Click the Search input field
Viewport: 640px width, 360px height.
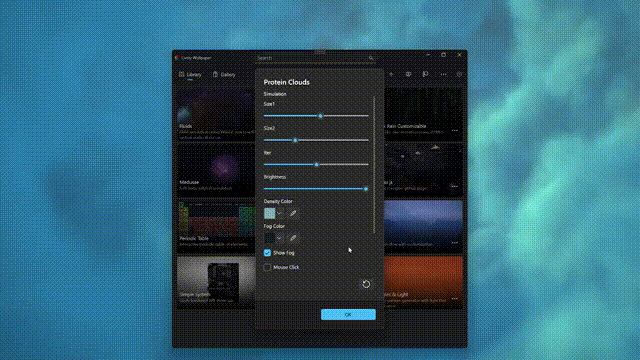[x=315, y=58]
